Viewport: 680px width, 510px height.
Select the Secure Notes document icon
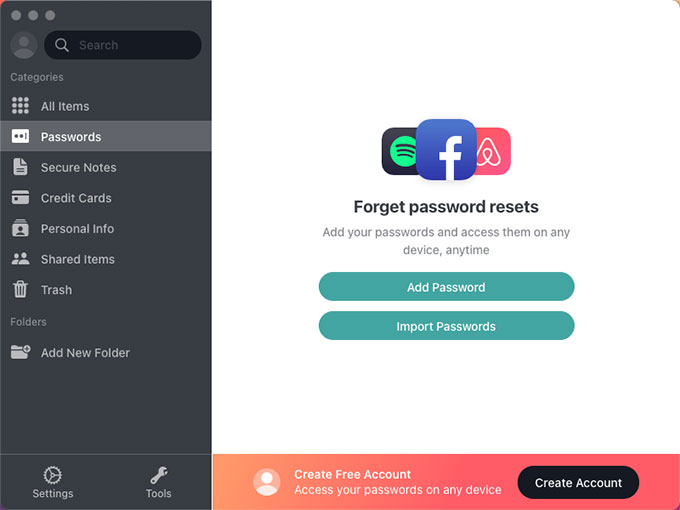(20, 167)
